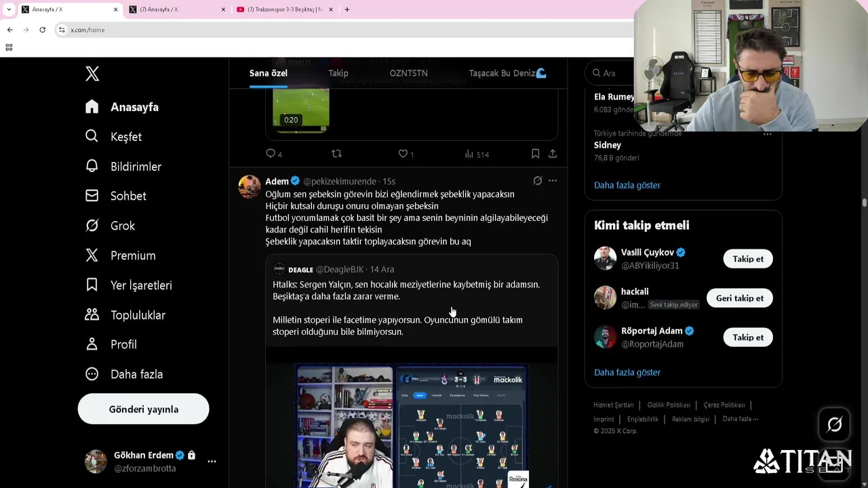
Task: Open Gizlilik Politikası link
Action: (669, 405)
